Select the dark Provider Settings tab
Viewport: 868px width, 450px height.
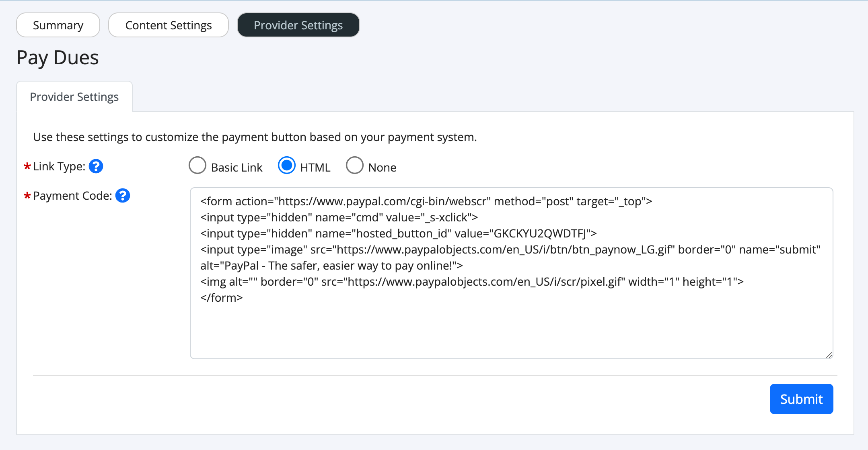pyautogui.click(x=298, y=25)
